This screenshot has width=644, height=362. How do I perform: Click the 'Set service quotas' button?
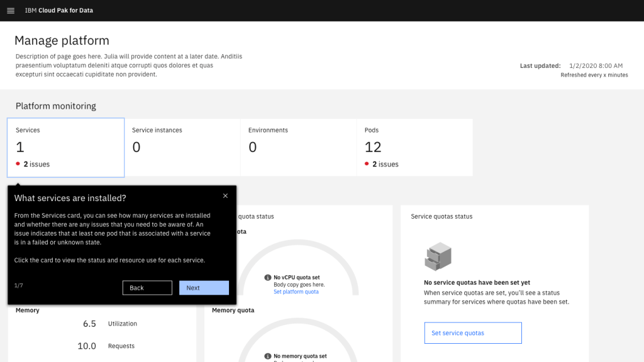[472, 333]
